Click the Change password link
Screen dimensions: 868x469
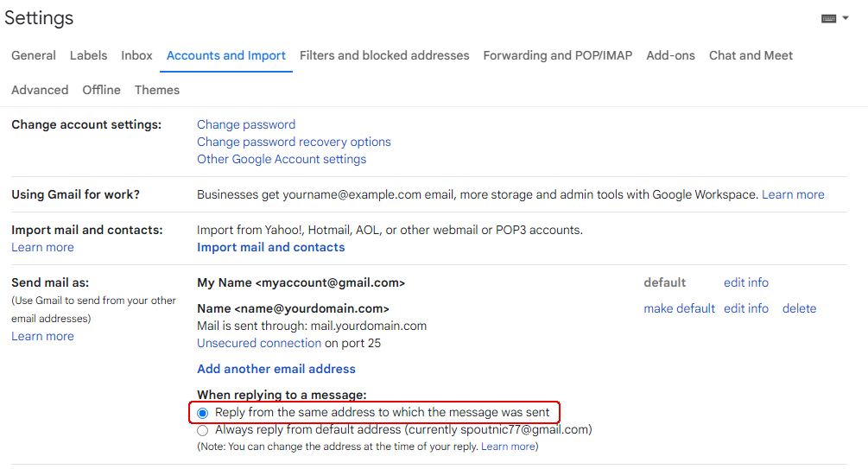tap(246, 124)
